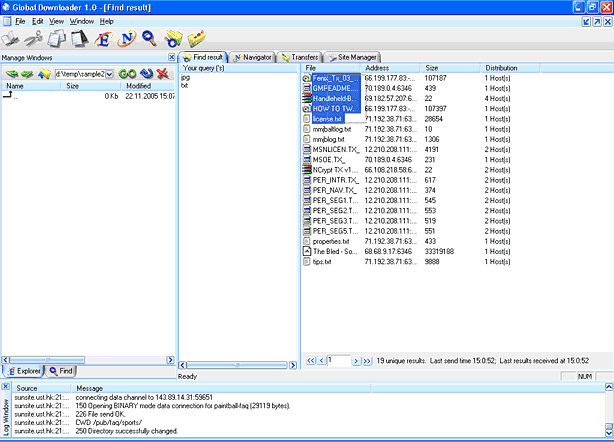The image size is (614, 442).
Task: Switch to the Find result tab
Action: [x=203, y=57]
